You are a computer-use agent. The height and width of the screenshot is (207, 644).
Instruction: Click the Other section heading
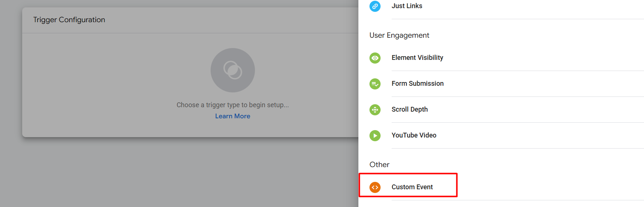point(379,165)
